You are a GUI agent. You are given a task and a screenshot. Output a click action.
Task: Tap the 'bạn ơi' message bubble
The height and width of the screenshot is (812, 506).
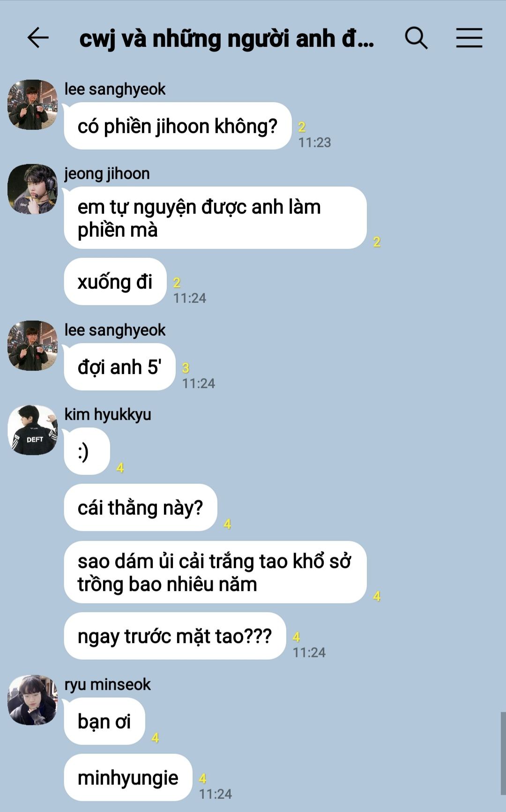104,722
